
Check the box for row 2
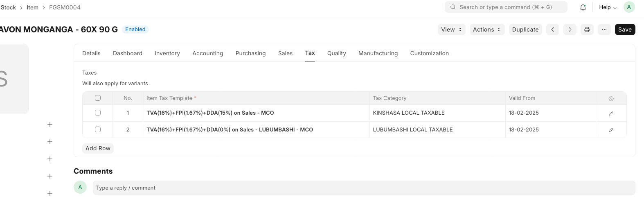97,129
